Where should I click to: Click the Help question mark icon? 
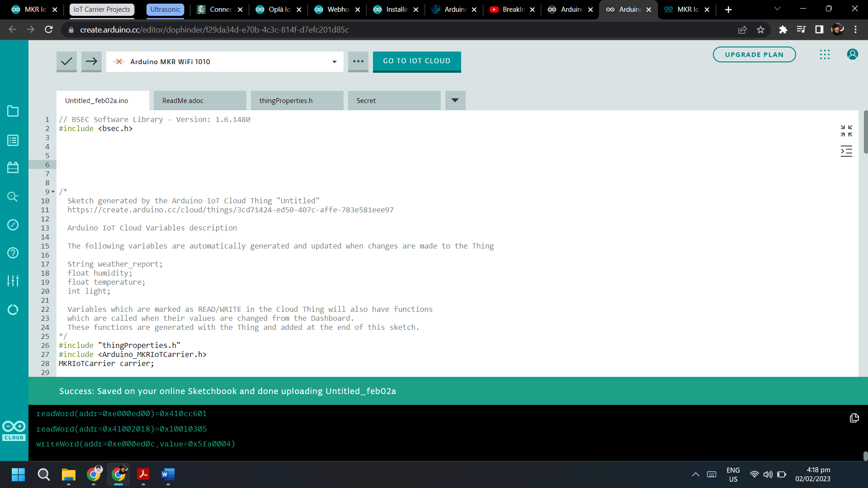point(13,253)
